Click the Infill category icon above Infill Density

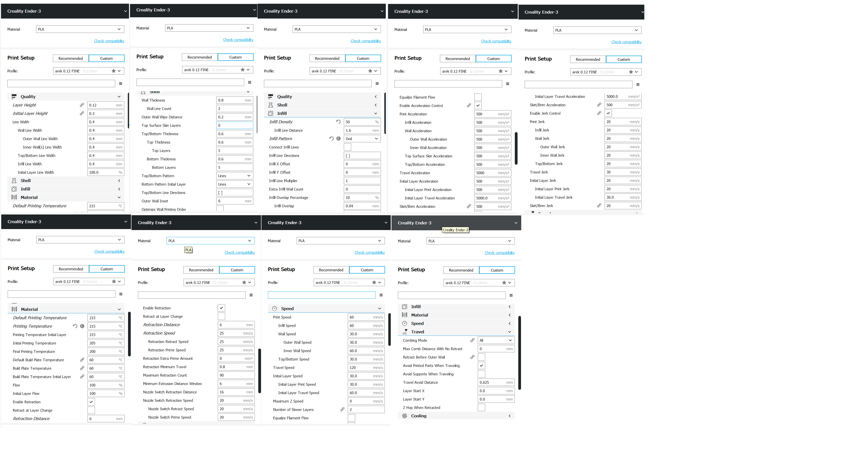[x=271, y=113]
